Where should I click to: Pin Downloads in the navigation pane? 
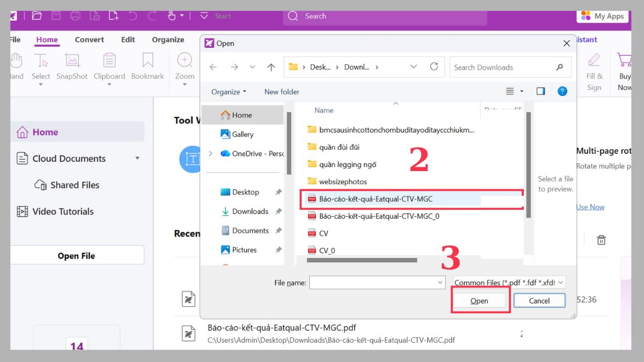click(x=279, y=211)
